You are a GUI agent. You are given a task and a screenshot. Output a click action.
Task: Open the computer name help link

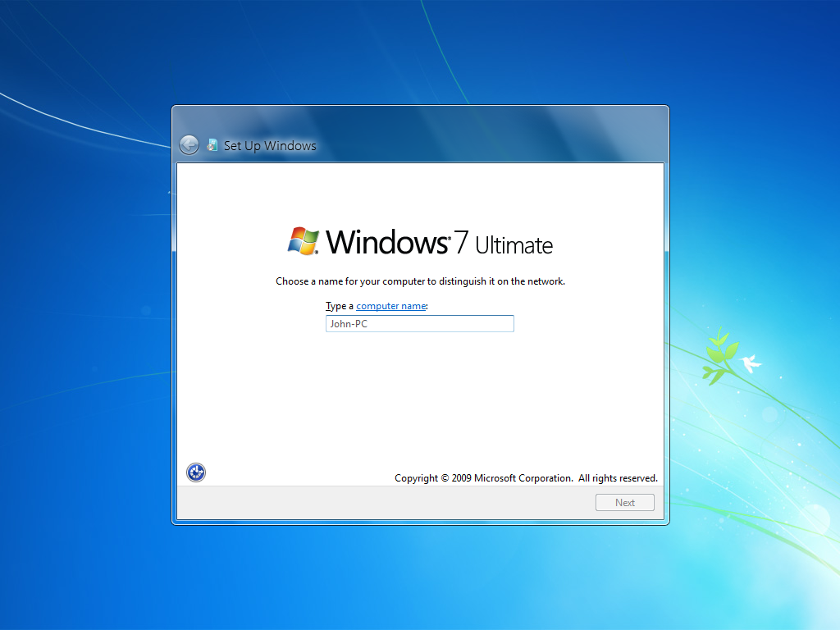391,306
